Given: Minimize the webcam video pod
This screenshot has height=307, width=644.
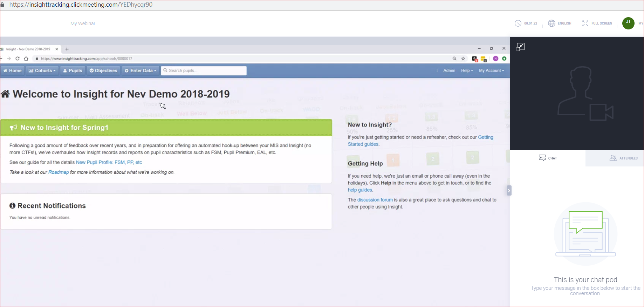Looking at the screenshot, I should 520,47.
